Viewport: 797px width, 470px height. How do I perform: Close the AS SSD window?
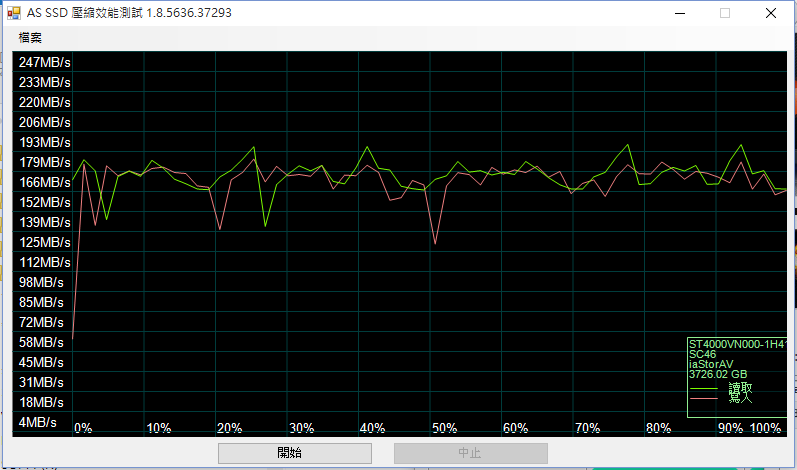(x=771, y=13)
